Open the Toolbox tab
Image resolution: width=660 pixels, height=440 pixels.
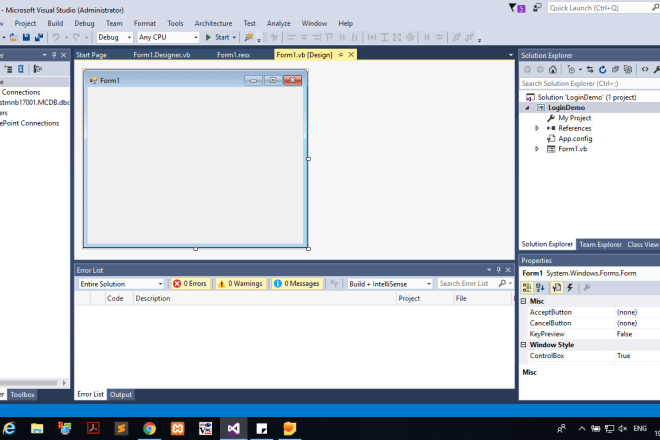coord(22,395)
